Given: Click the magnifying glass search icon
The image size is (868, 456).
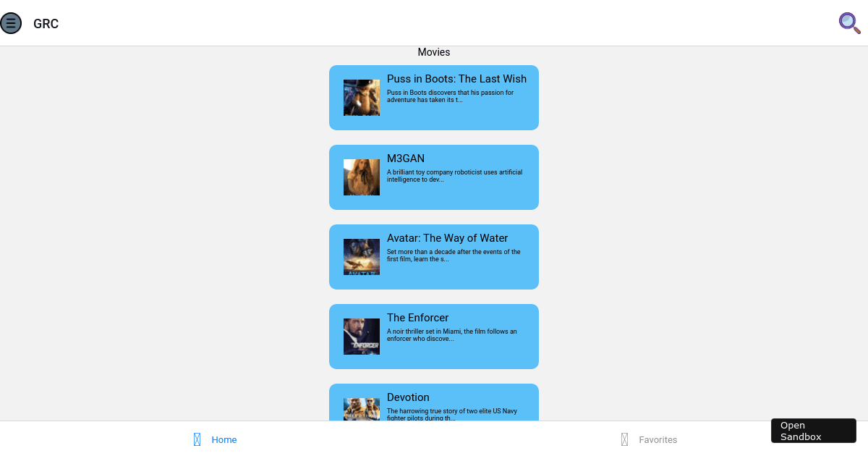Looking at the screenshot, I should [849, 23].
